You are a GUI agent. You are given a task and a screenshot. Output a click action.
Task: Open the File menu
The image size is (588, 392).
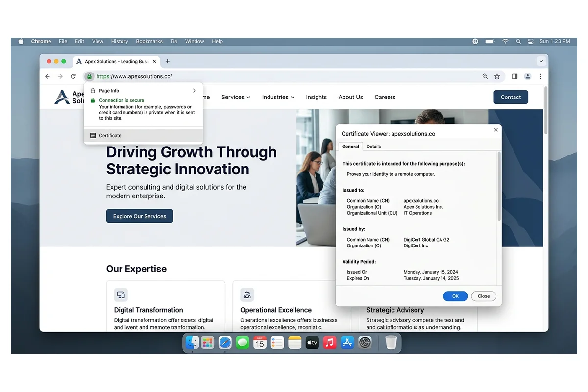pos(63,42)
